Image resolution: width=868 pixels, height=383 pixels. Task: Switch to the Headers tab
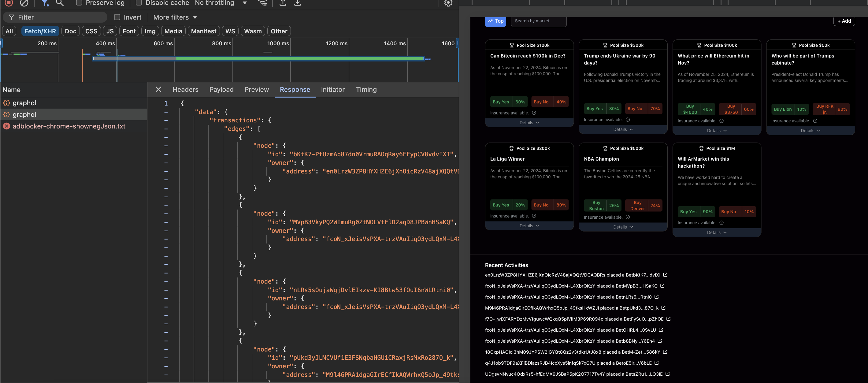point(185,89)
